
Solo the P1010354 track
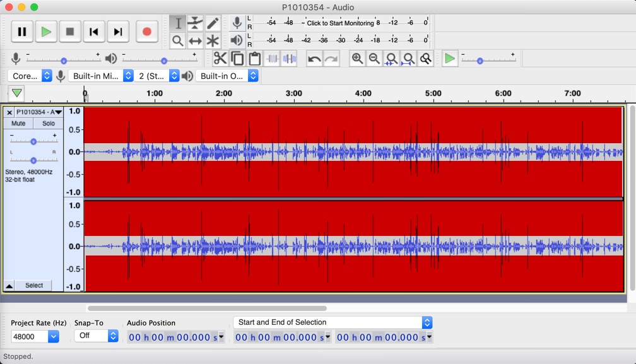48,123
